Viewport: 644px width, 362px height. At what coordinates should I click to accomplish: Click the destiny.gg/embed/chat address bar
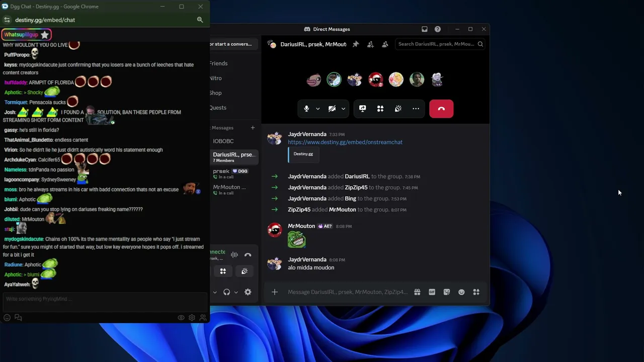click(45, 20)
